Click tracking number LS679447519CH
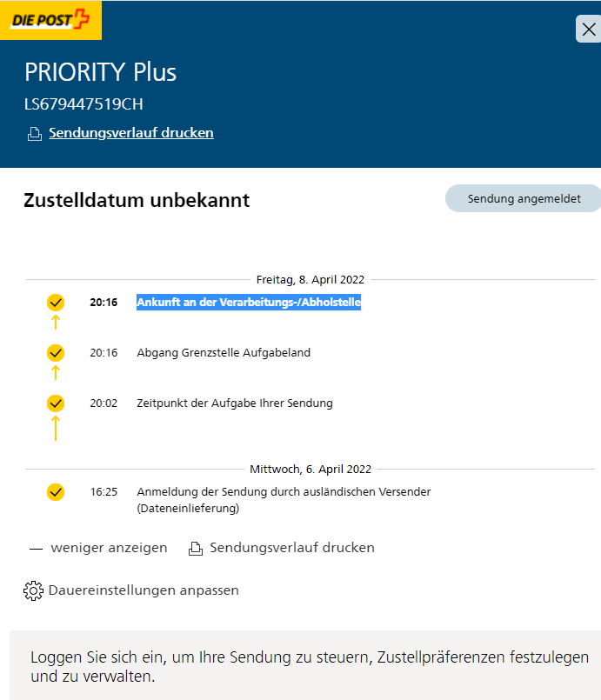601x700 pixels. (83, 104)
